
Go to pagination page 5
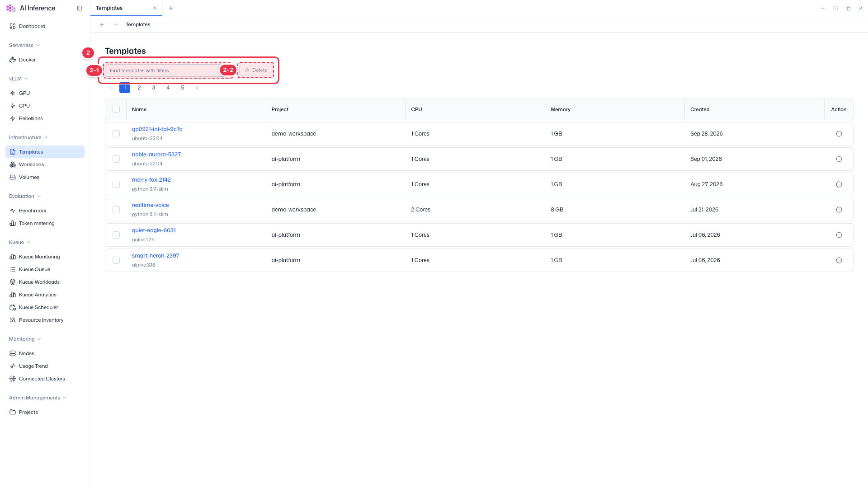click(x=183, y=88)
